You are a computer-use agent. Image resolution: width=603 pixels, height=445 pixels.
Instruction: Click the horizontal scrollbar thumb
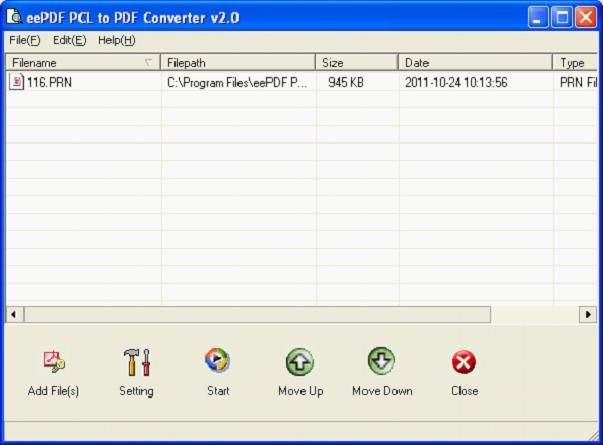coord(257,314)
